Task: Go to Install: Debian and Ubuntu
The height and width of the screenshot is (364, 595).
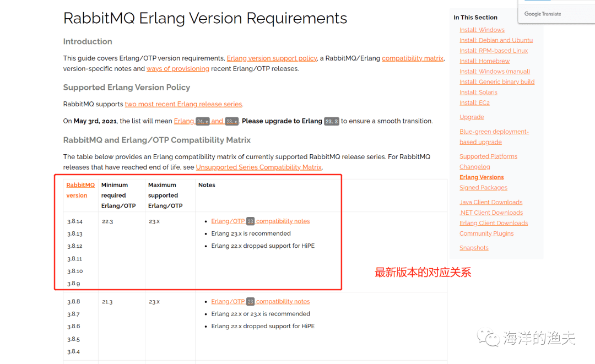Action: (496, 40)
